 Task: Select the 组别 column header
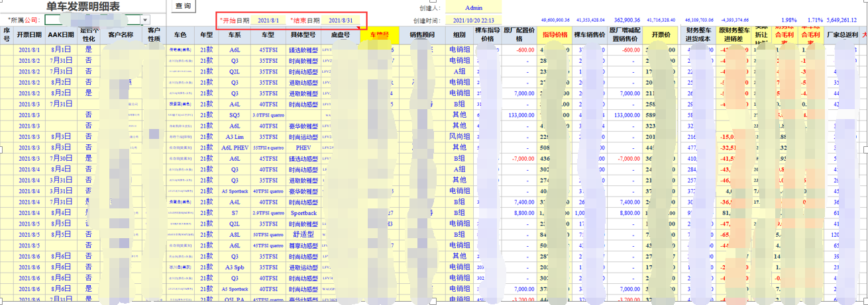pyautogui.click(x=459, y=35)
